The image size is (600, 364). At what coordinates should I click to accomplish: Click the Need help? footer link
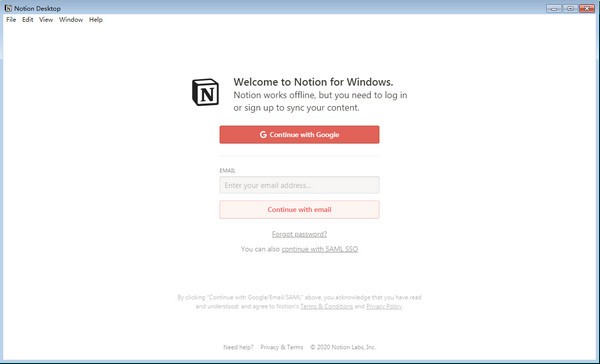[238, 347]
